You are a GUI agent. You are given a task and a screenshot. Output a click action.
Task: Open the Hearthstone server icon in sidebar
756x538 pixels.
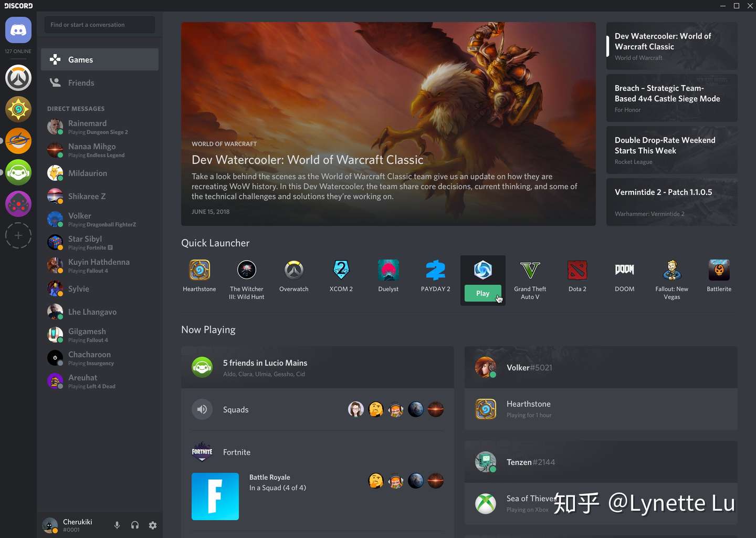pyautogui.click(x=18, y=109)
